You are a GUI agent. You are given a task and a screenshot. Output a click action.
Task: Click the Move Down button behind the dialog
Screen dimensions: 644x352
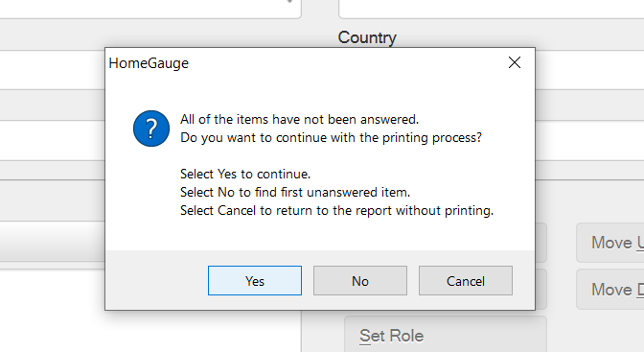tap(610, 290)
